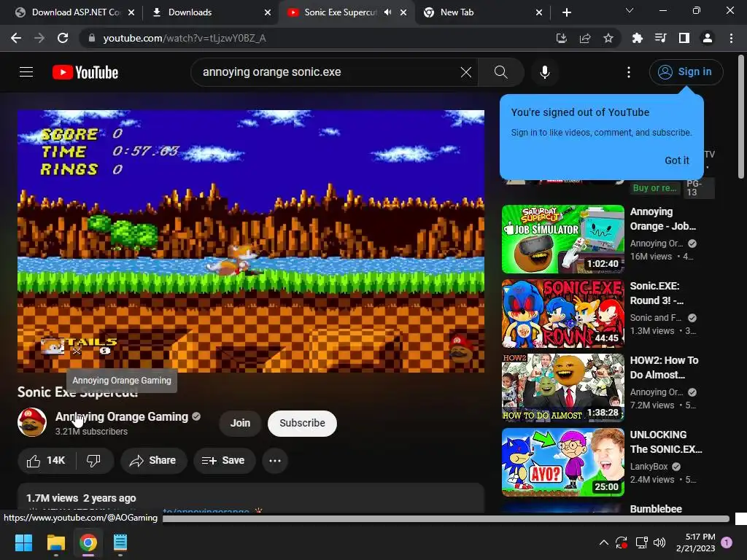Open Chrome extensions puzzle icon
The image size is (747, 560).
pos(637,38)
